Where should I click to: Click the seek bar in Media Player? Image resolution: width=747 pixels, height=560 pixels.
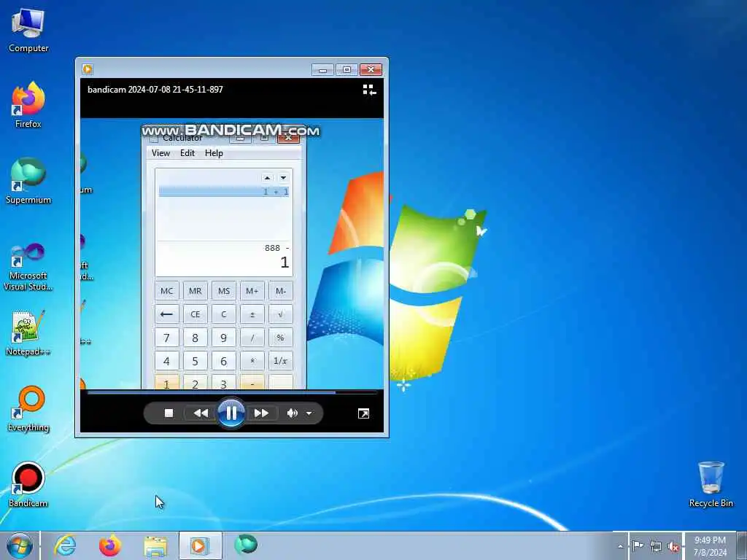232,392
